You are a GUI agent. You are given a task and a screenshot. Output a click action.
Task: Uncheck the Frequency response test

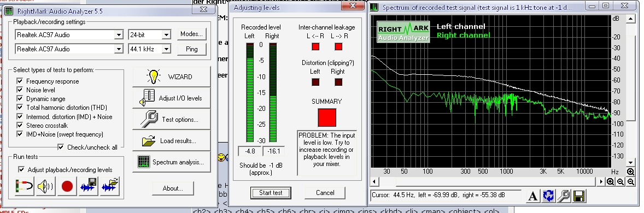[20, 81]
